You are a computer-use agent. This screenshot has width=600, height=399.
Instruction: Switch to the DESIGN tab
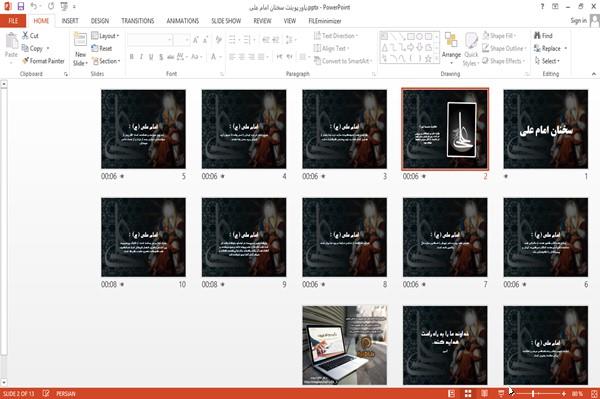coord(99,21)
